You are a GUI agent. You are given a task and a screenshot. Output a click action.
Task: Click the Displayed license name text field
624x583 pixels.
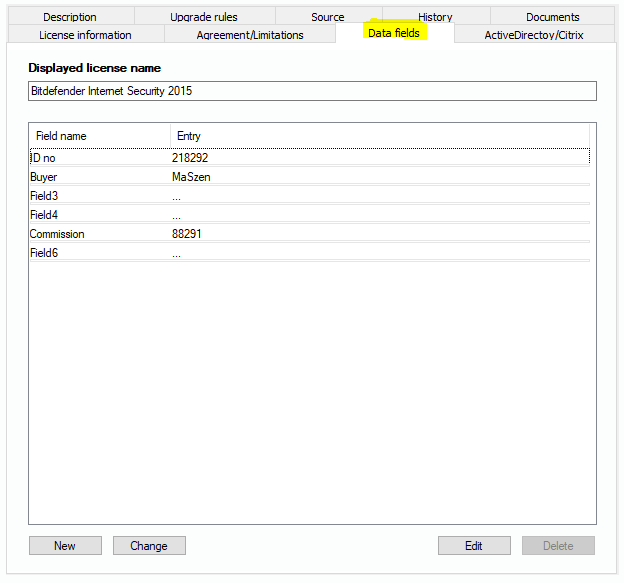(312, 91)
